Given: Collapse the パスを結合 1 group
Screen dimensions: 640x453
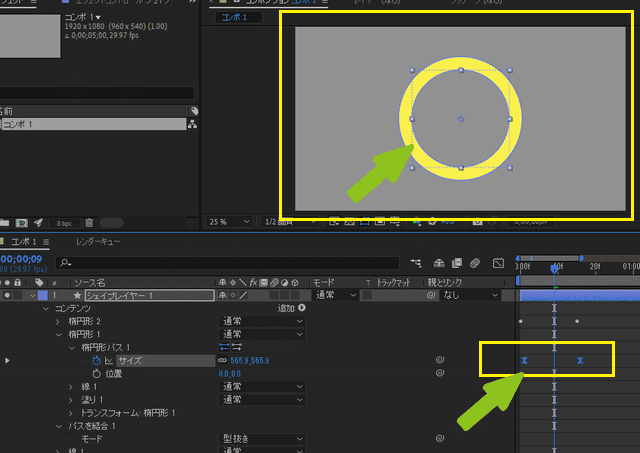Looking at the screenshot, I should (x=59, y=426).
